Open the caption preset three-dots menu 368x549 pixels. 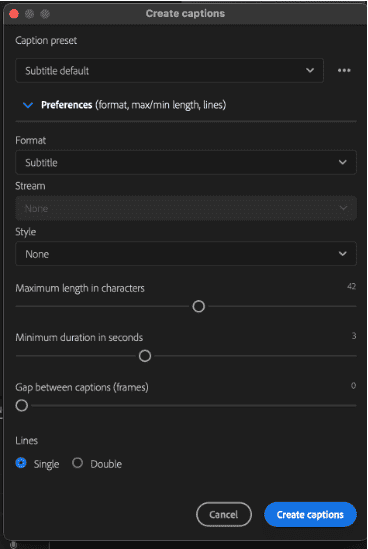coord(344,70)
